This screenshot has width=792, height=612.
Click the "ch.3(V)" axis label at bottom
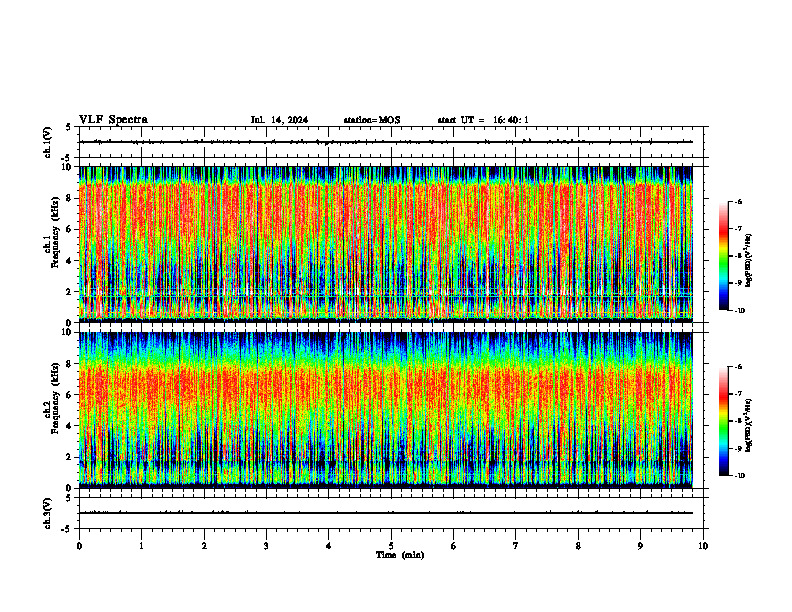(x=48, y=514)
